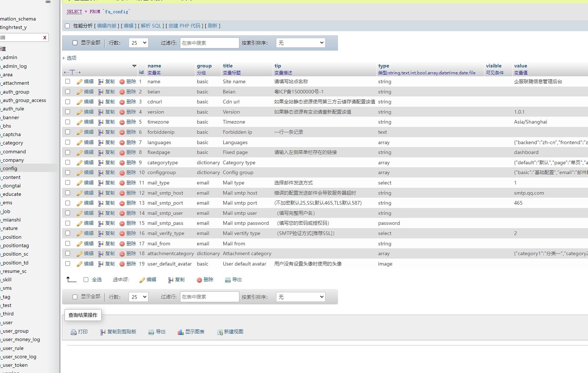Open the 按索引排序 sort dropdown
Image resolution: width=588 pixels, height=373 pixels.
coord(300,43)
